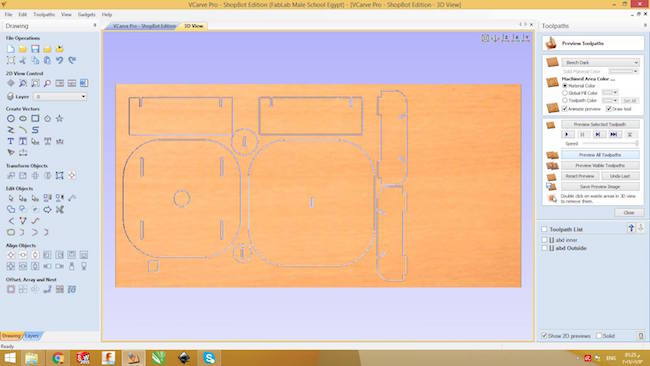
Task: Click the Reset Preview button
Action: coord(580,176)
